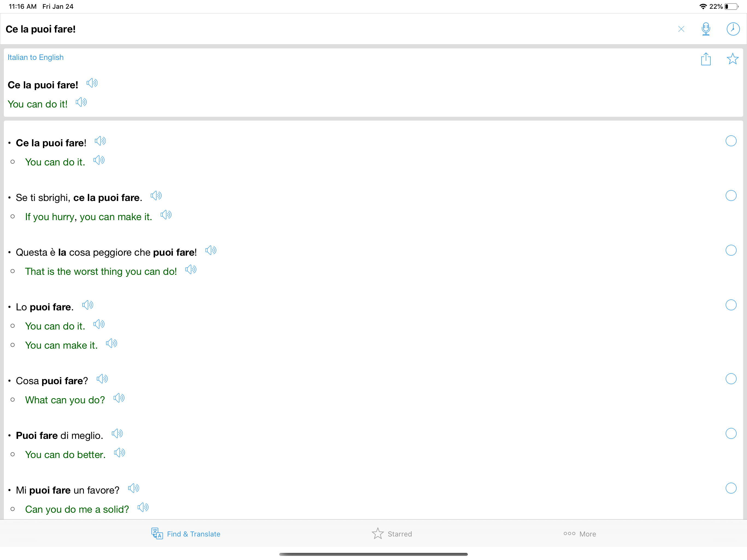Tap the search field containing 'Ce la puoi fare!'
The image size is (747, 560).
click(x=304, y=29)
